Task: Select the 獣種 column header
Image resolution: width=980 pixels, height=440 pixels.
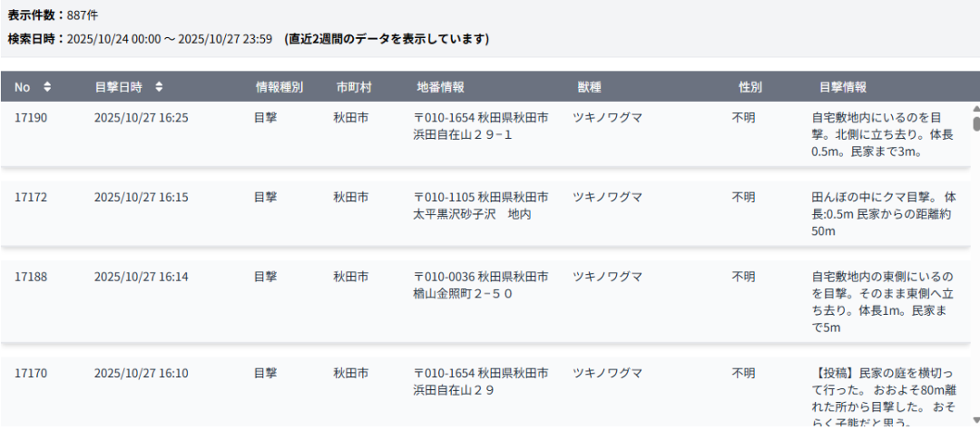Action: [589, 87]
